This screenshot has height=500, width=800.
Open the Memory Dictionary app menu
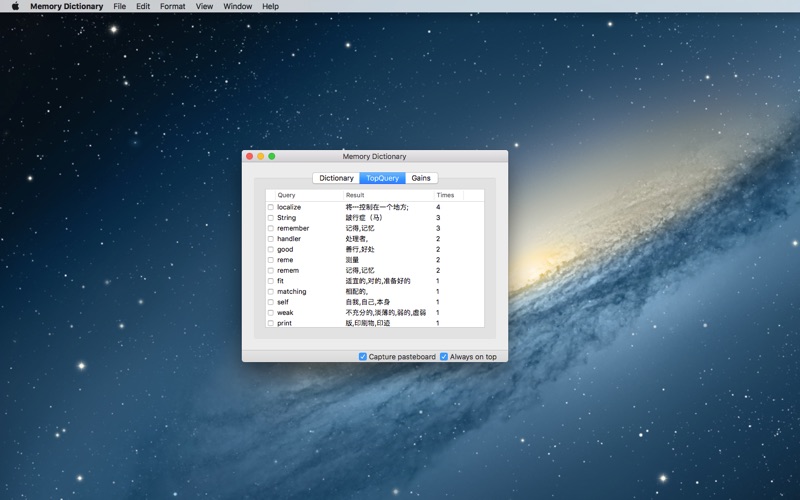(x=66, y=6)
